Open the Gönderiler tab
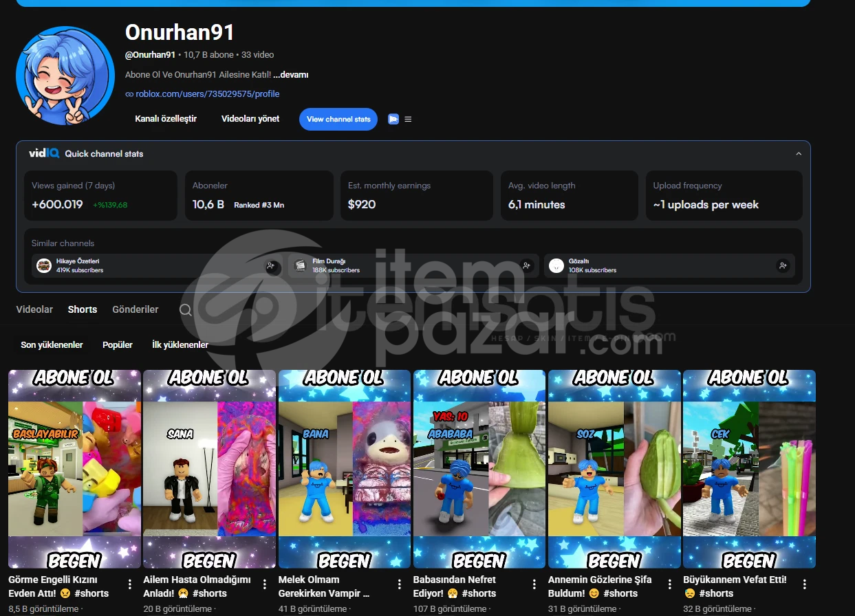Screen dimensions: 855x616 136,309
